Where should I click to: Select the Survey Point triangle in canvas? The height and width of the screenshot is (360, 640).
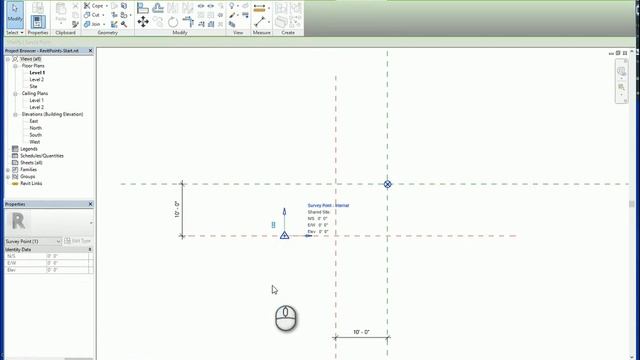point(284,235)
